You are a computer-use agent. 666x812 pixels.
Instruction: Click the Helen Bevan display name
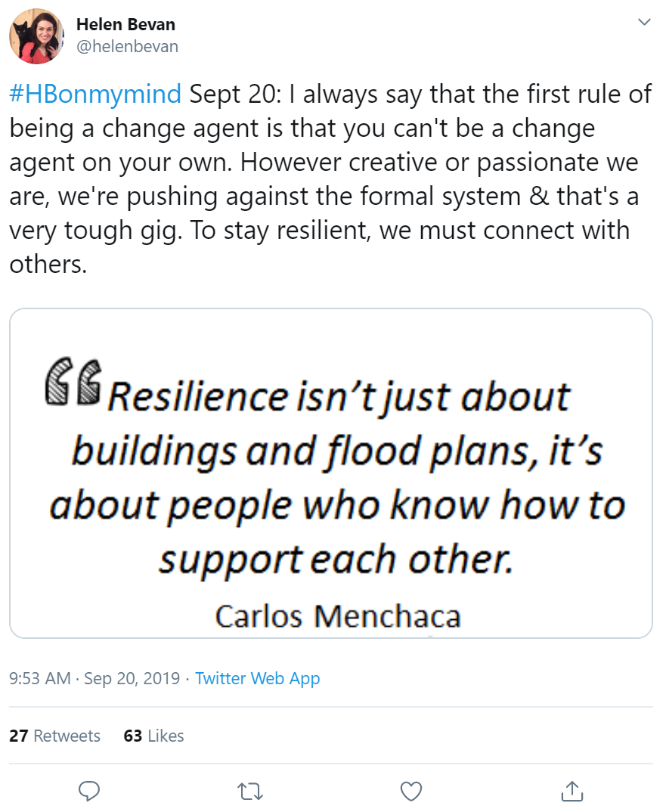click(124, 24)
